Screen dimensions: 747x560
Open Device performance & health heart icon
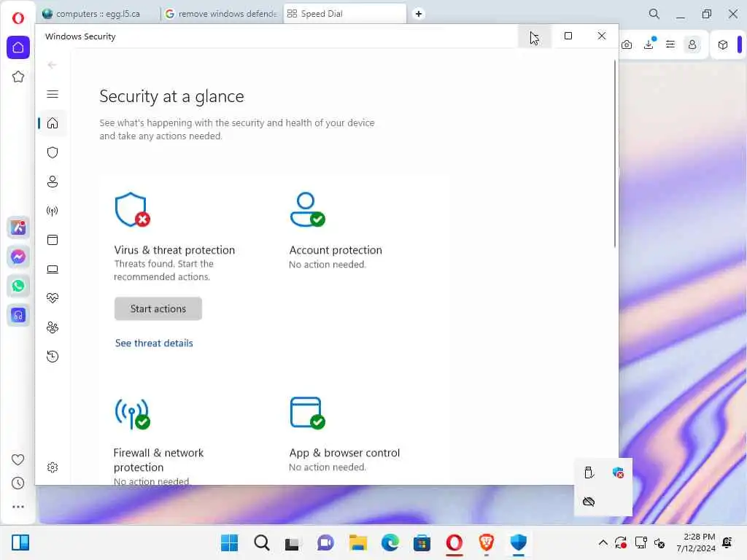53,298
